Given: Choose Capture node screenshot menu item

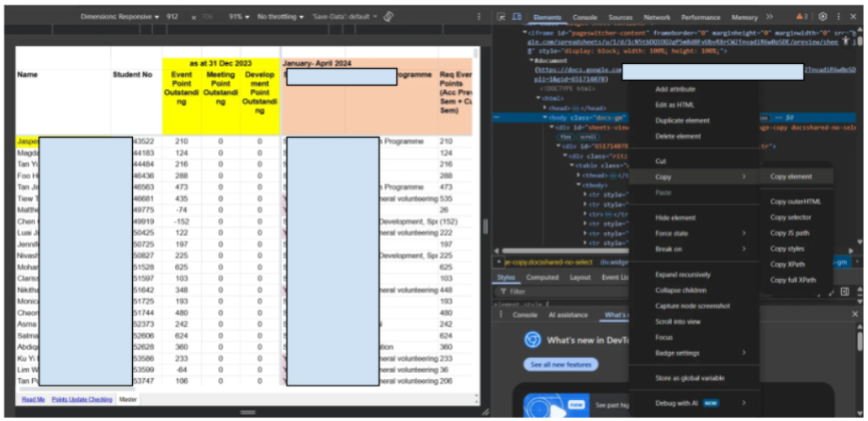Looking at the screenshot, I should click(693, 306).
